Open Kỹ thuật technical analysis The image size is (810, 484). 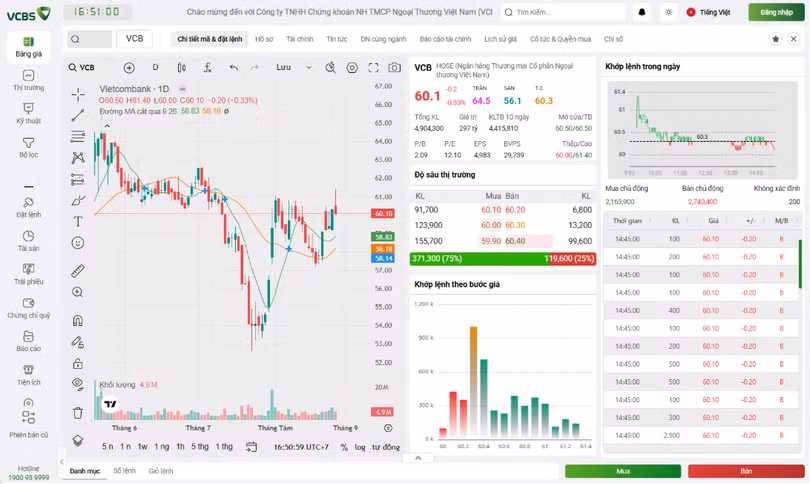(x=28, y=113)
